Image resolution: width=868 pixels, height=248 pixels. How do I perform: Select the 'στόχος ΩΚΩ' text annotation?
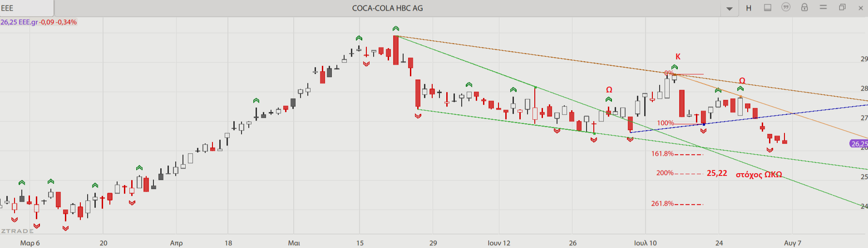pyautogui.click(x=759, y=175)
